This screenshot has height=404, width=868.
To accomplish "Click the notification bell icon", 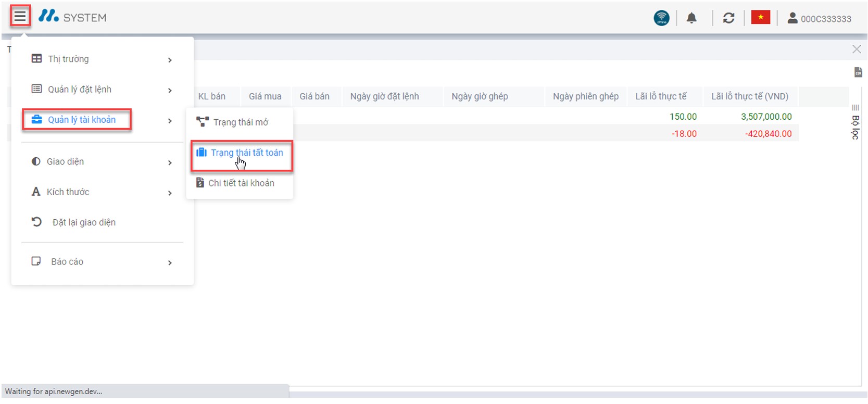I will (x=691, y=18).
